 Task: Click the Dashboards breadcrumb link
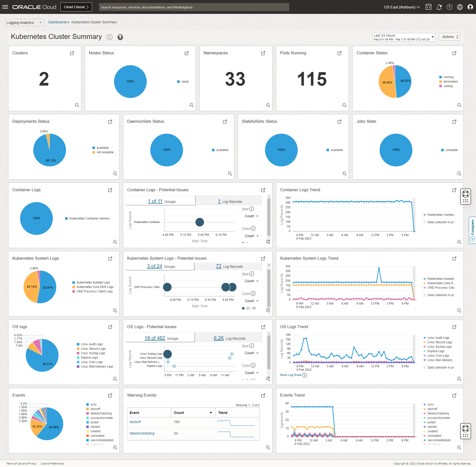[x=57, y=22]
